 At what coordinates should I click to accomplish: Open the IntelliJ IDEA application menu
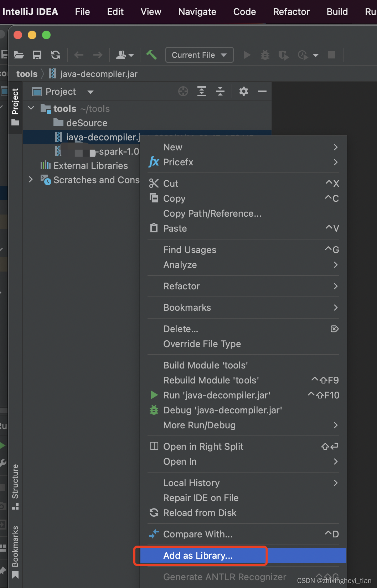coord(30,12)
